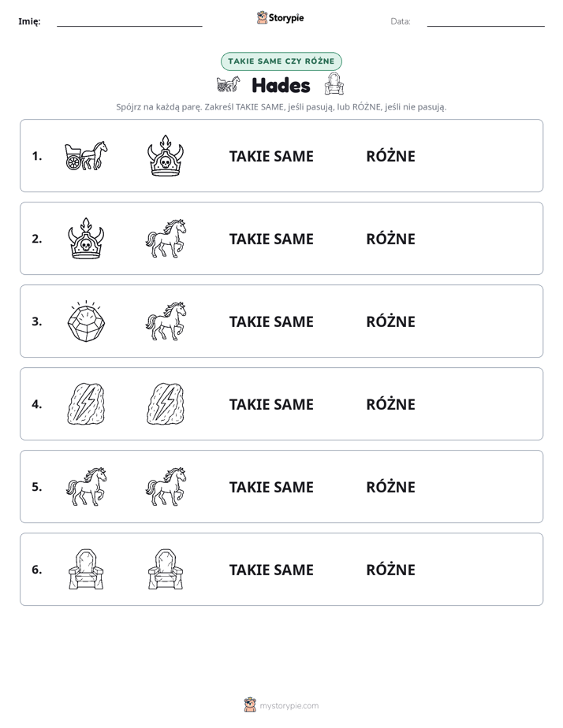Select RÓŻNE for row 6

pos(390,570)
